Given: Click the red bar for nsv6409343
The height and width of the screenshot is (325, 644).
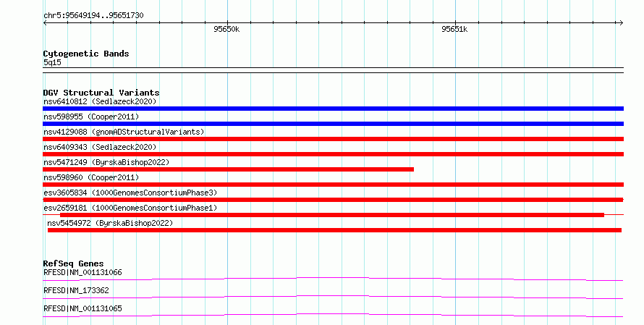Looking at the screenshot, I should point(333,154).
